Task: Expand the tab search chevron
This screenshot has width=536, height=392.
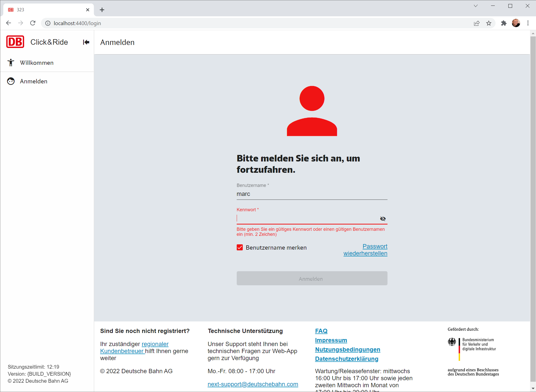Action: [x=475, y=6]
